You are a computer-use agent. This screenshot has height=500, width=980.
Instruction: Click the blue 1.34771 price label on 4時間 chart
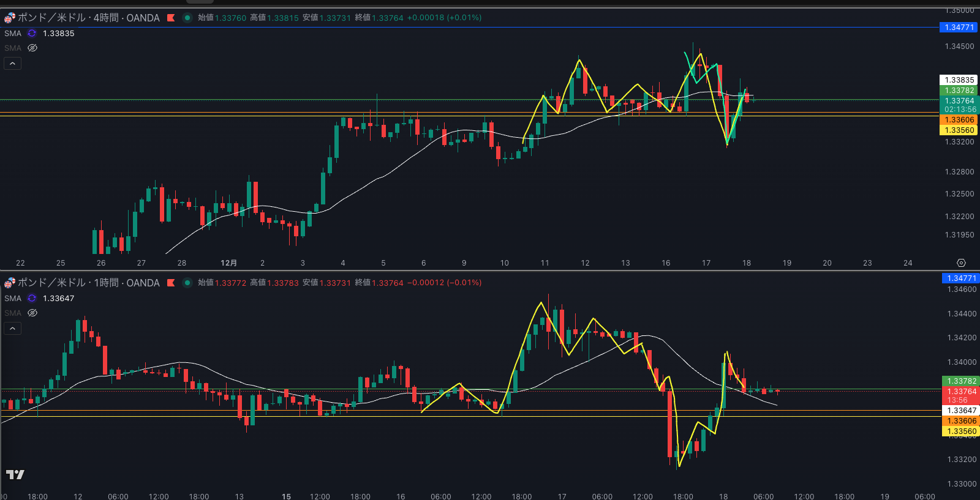click(959, 28)
